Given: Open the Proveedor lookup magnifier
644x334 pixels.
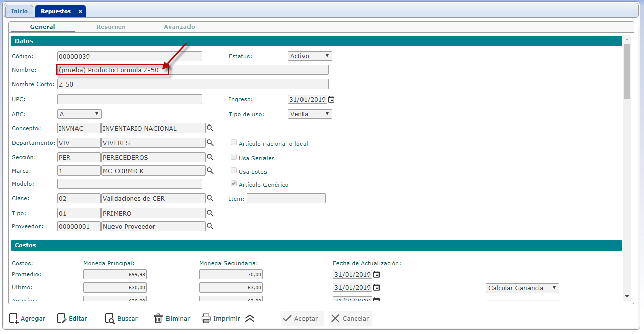Looking at the screenshot, I should click(210, 227).
